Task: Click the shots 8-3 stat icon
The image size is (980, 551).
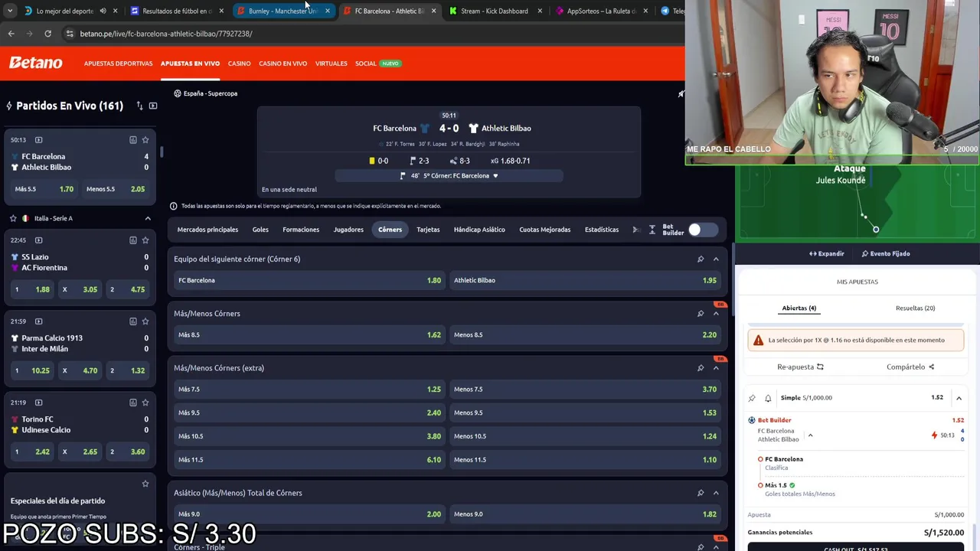Action: coord(453,161)
